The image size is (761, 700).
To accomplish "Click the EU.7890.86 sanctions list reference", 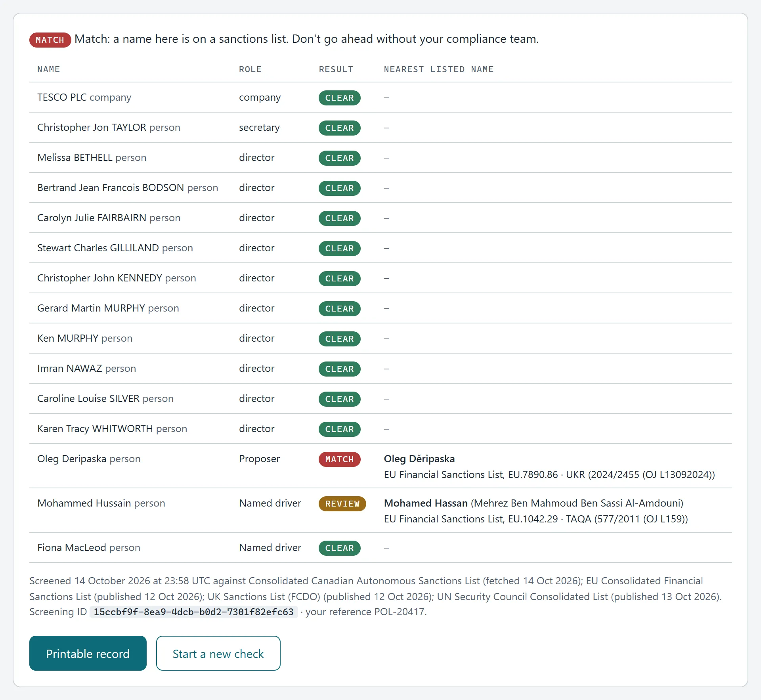I will (x=533, y=474).
